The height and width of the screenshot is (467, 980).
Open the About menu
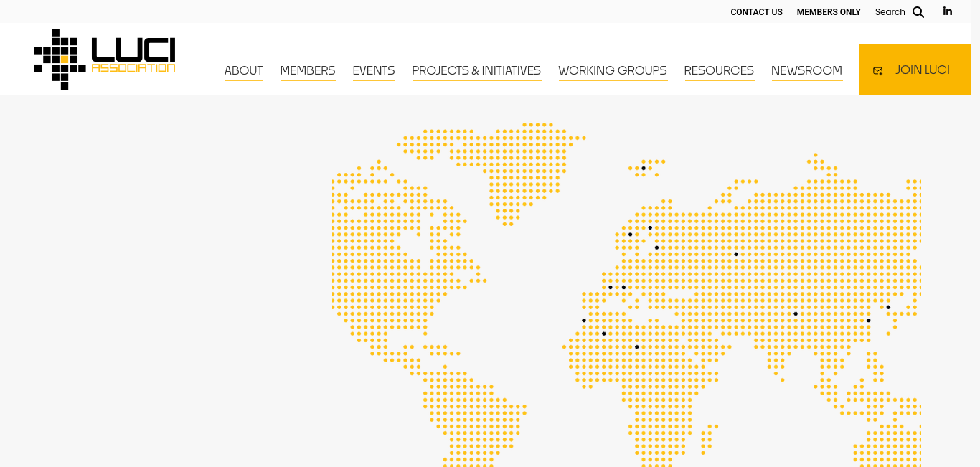244,70
